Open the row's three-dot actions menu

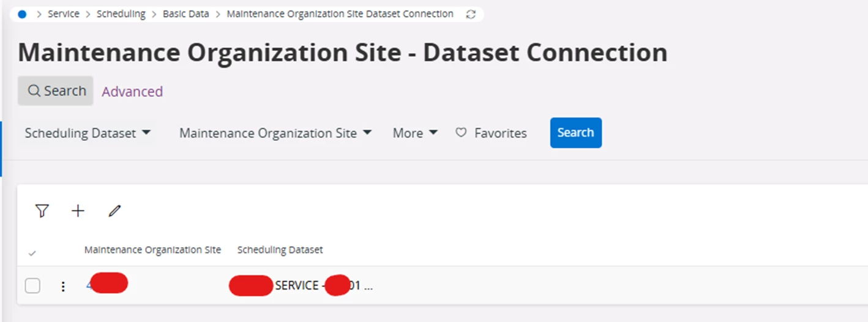[x=63, y=286]
